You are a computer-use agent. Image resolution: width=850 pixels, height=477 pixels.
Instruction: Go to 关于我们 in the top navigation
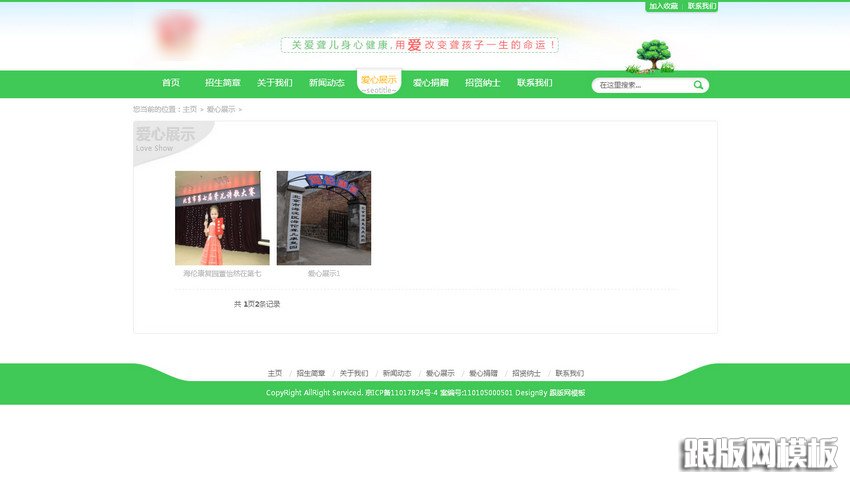click(275, 82)
